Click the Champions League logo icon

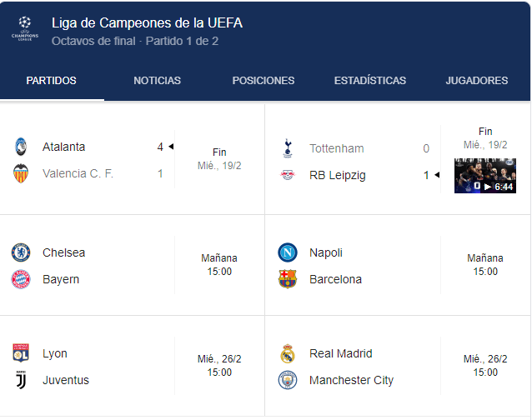[x=25, y=29]
